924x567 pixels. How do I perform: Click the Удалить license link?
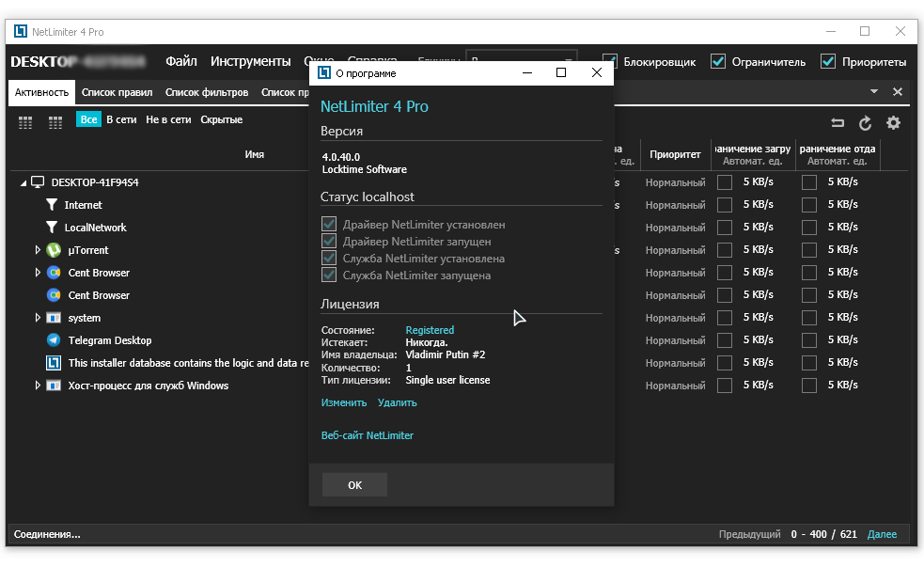[x=398, y=402]
